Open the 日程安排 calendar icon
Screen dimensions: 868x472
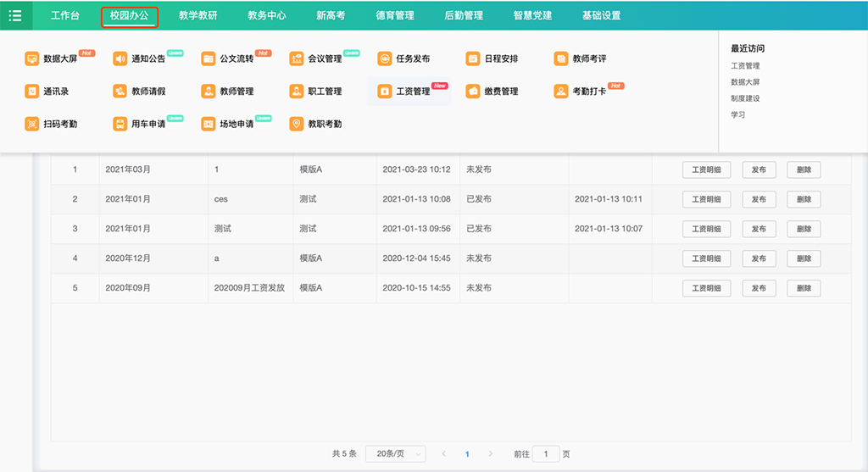pyautogui.click(x=473, y=58)
